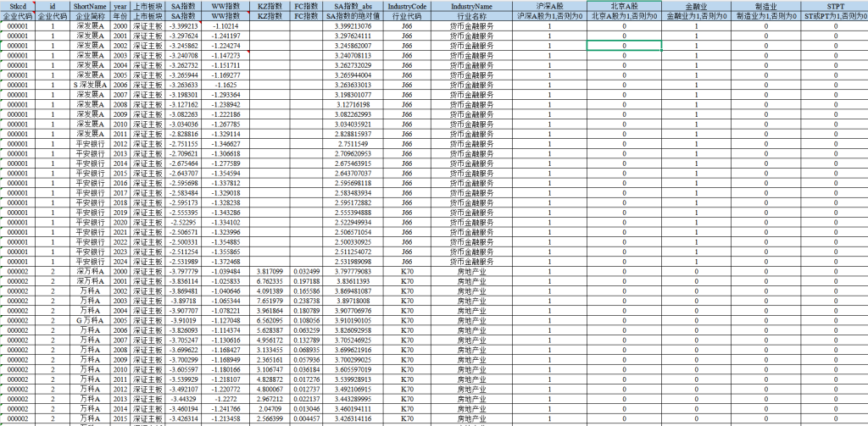This screenshot has height=426, width=868.
Task: Click the 行业名称 header cell
Action: pyautogui.click(x=471, y=16)
